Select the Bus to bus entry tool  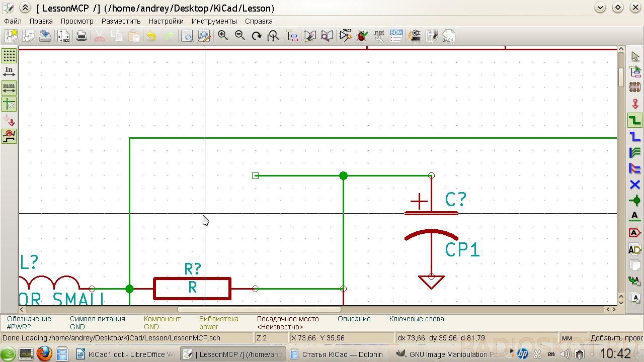click(635, 168)
